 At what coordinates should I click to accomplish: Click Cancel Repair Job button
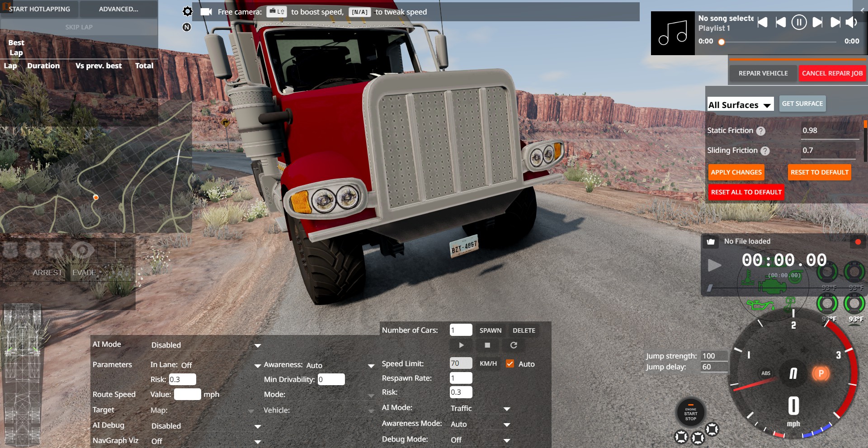point(832,73)
